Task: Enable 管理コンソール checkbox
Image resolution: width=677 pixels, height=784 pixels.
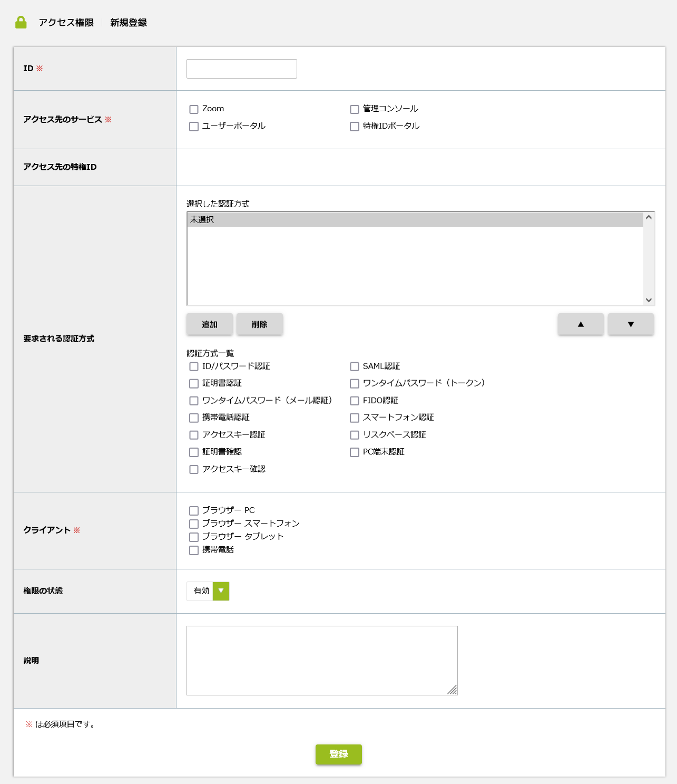Action: click(355, 109)
